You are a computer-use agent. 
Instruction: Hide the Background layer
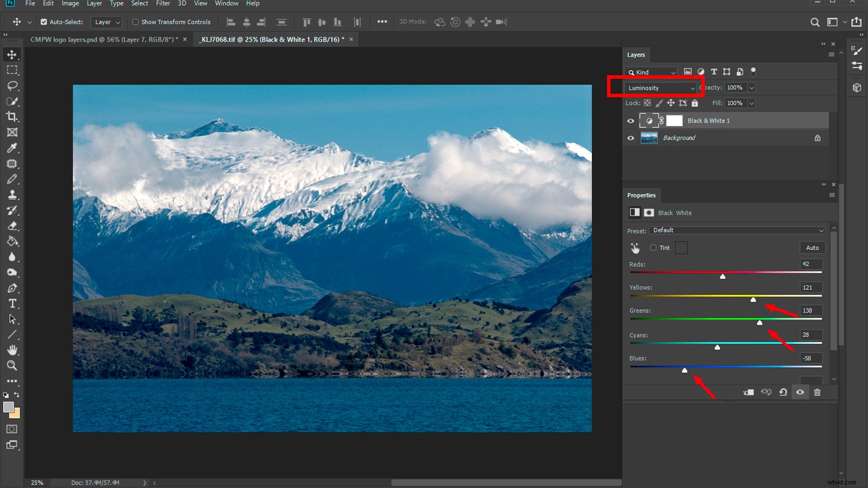630,138
